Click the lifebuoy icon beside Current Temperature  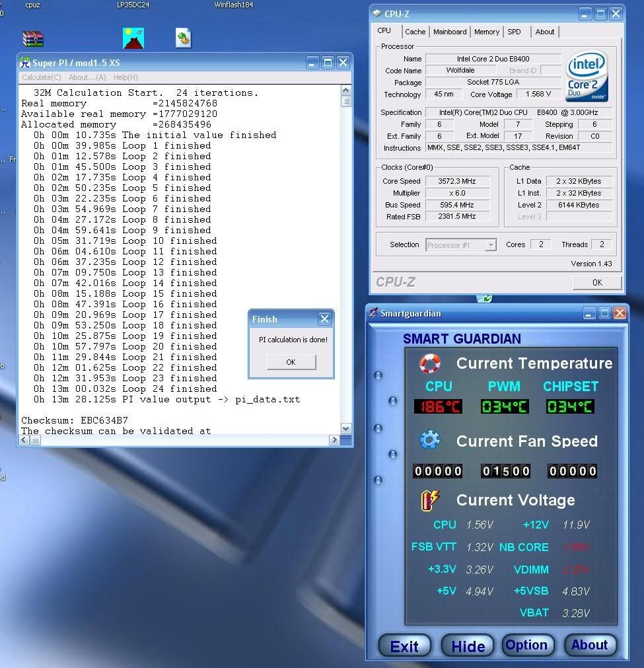(x=430, y=363)
